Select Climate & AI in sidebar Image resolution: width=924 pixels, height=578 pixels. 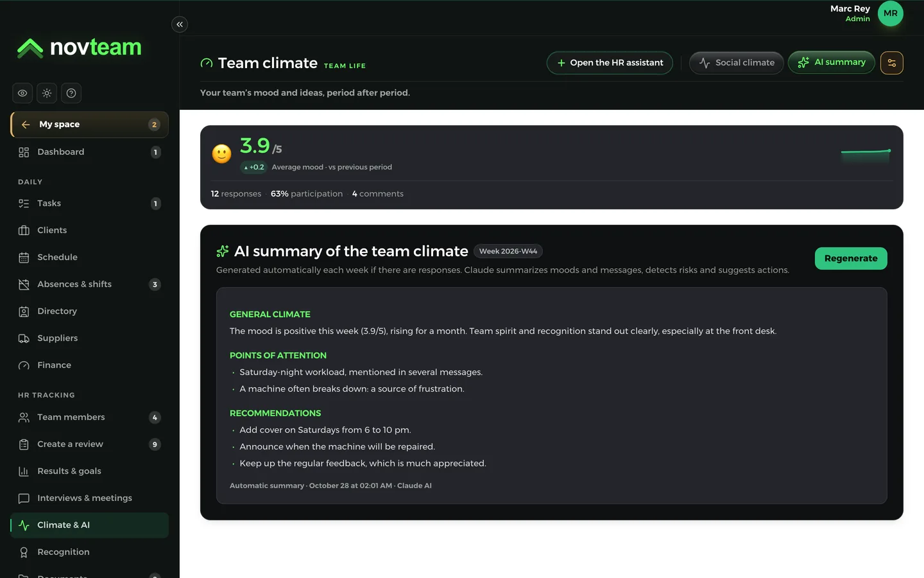pos(89,525)
